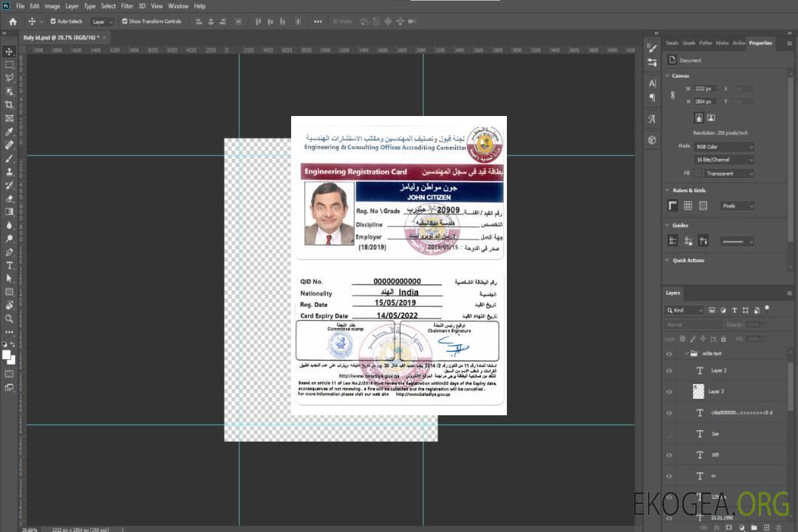Image resolution: width=798 pixels, height=532 pixels.
Task: Filter layers by type using T icon
Action: [x=734, y=310]
